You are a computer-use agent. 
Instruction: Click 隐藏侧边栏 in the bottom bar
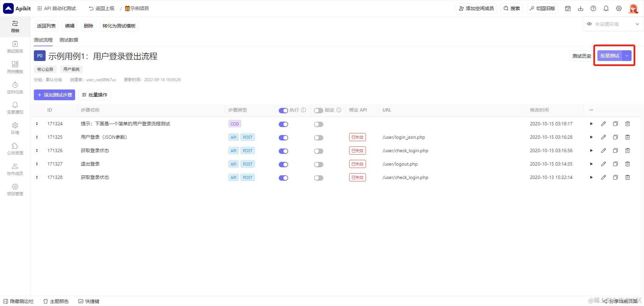(x=18, y=301)
